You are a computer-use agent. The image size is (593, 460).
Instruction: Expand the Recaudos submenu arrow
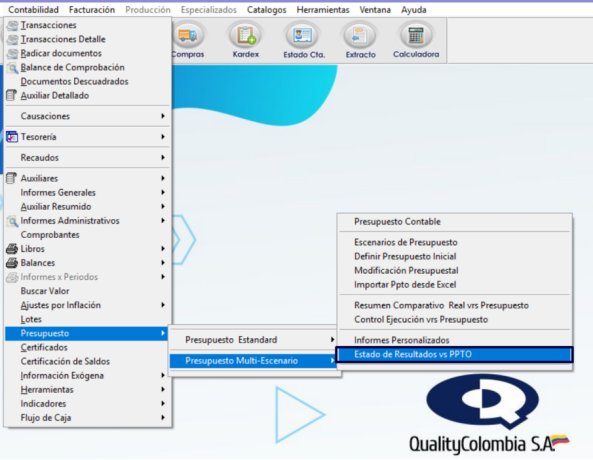tap(163, 157)
